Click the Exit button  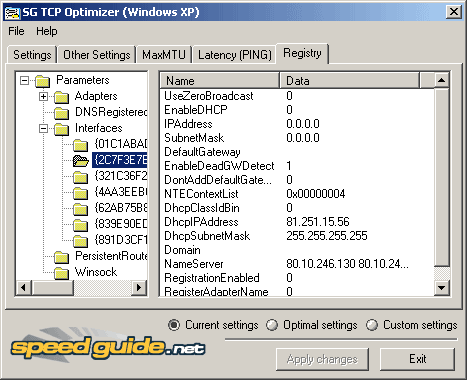pyautogui.click(x=417, y=359)
